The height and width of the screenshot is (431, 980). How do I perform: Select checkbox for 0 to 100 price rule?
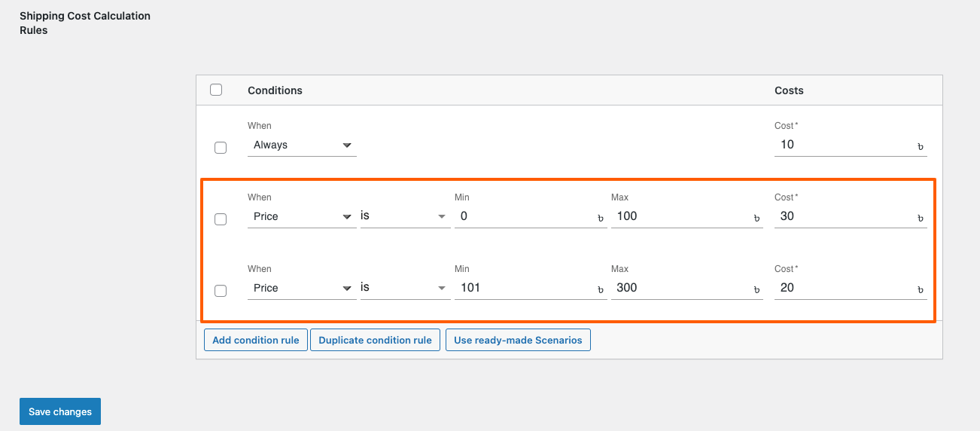pyautogui.click(x=221, y=219)
